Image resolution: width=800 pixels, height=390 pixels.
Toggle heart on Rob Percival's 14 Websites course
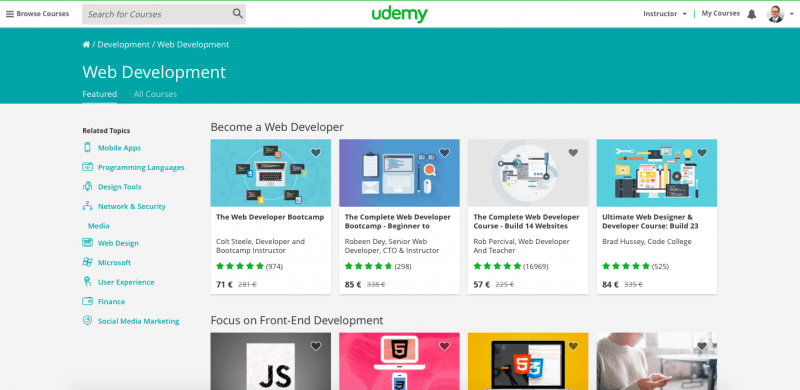point(573,153)
